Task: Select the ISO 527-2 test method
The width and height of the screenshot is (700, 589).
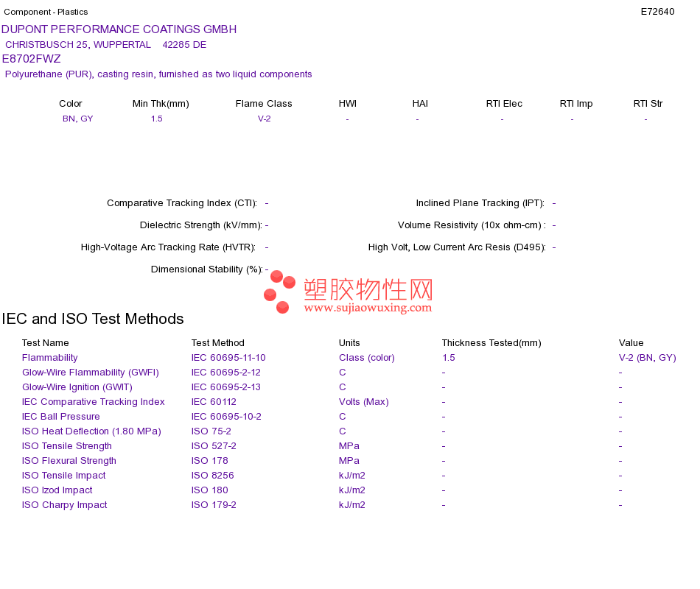Action: click(214, 446)
